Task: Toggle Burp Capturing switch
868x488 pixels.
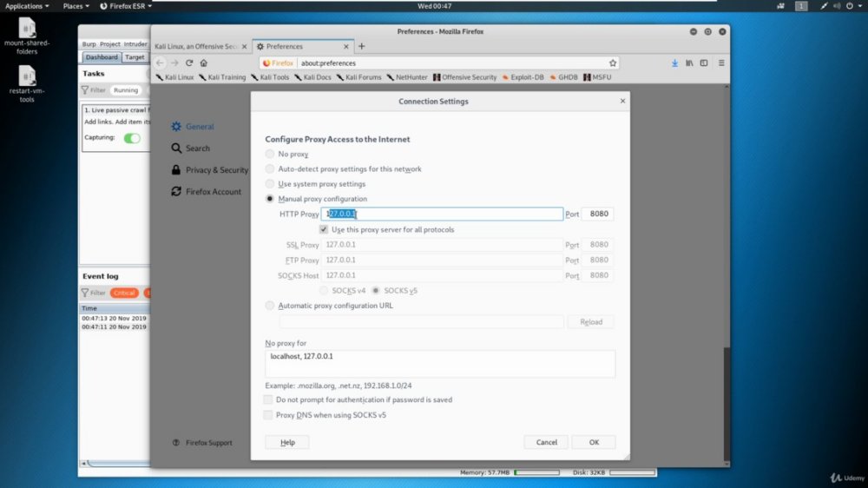Action: tap(132, 138)
